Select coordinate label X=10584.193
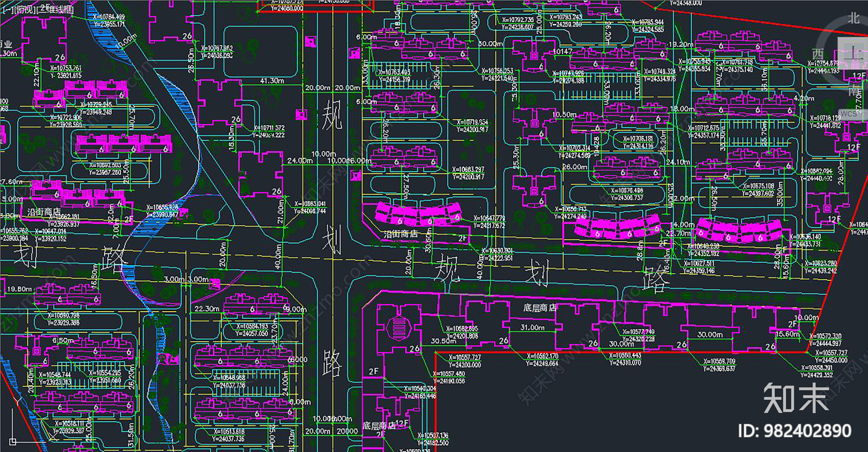This screenshot has width=868, height=452. 252,326
